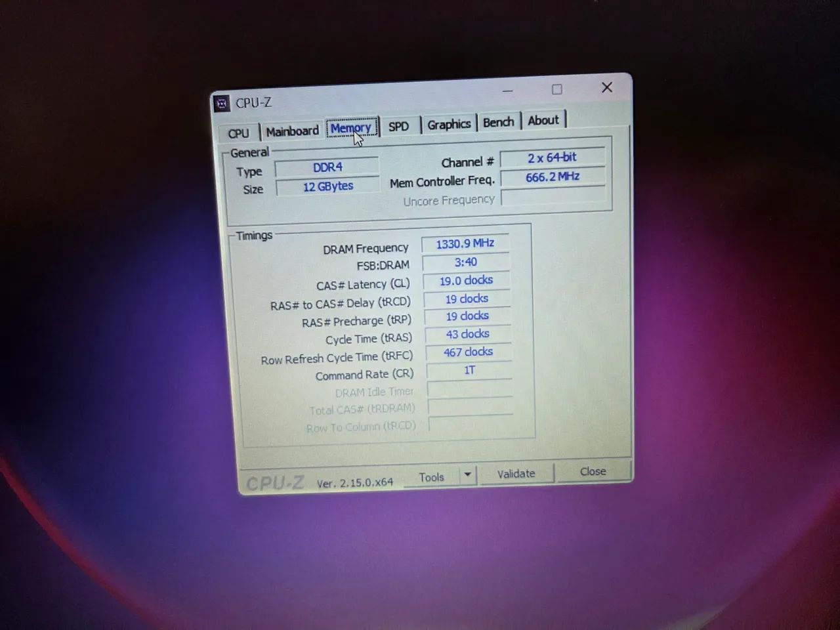
Task: Close the window using the X icon
Action: coord(607,87)
